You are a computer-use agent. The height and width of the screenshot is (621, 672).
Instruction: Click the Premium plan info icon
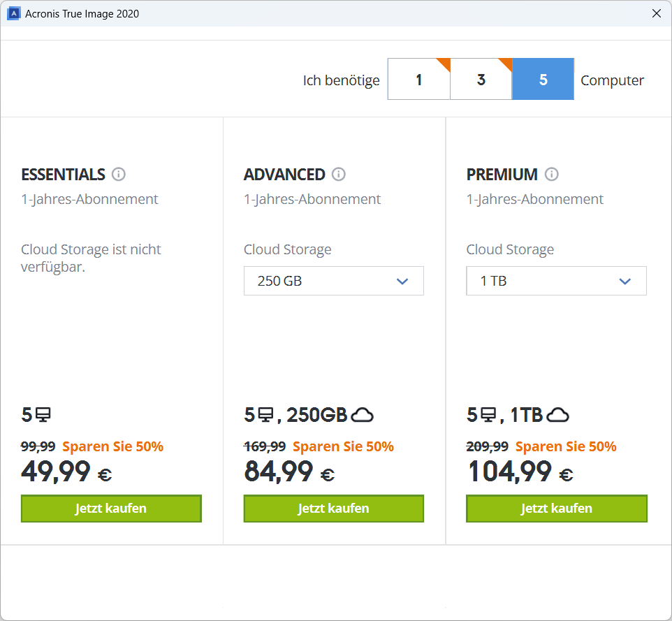551,174
